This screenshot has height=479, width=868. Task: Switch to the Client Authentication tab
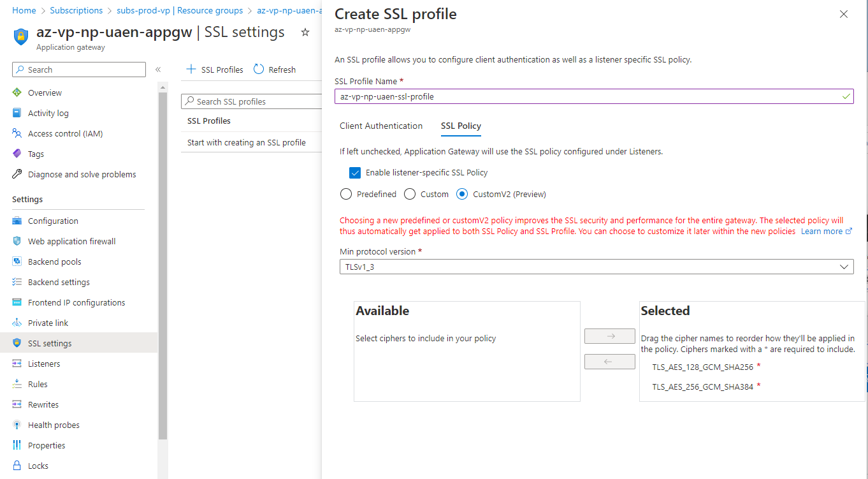pos(381,126)
